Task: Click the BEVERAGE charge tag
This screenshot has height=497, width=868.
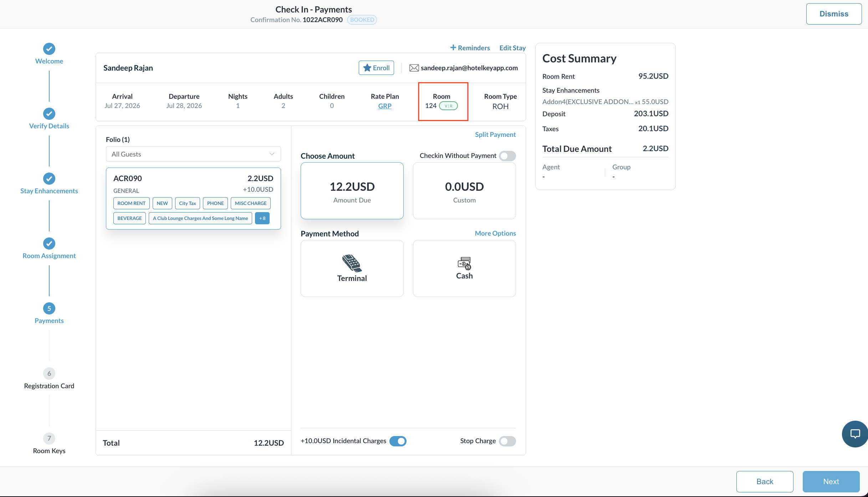Action: (x=129, y=218)
